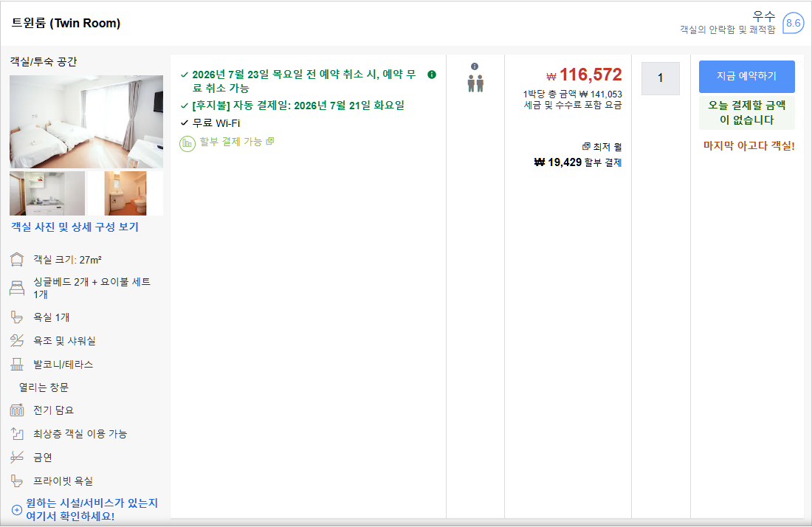The height and width of the screenshot is (527, 812).
Task: Click the free cancellation policy text
Action: pos(304,81)
